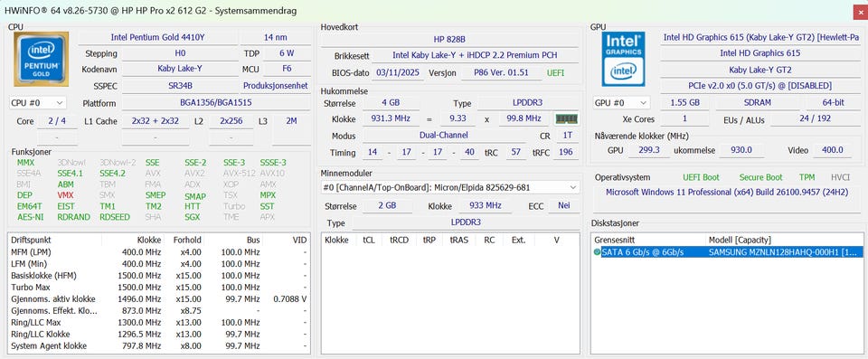The width and height of the screenshot is (868, 359).
Task: Click the Modell [Capacity] column header
Action: click(740, 240)
